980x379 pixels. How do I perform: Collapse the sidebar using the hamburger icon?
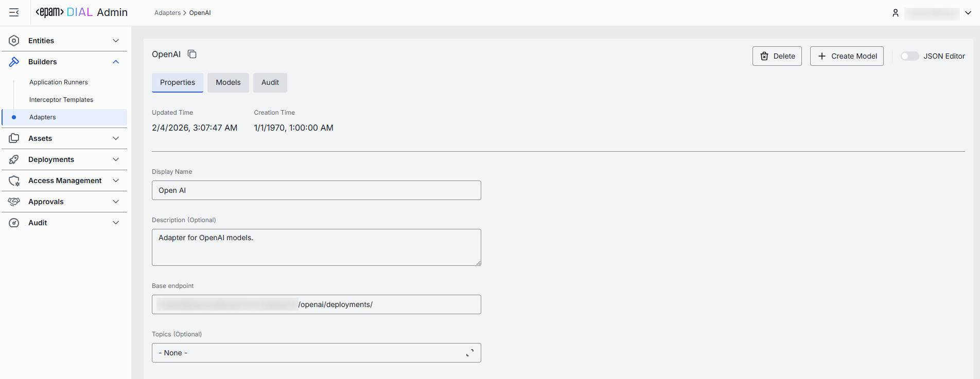point(14,12)
